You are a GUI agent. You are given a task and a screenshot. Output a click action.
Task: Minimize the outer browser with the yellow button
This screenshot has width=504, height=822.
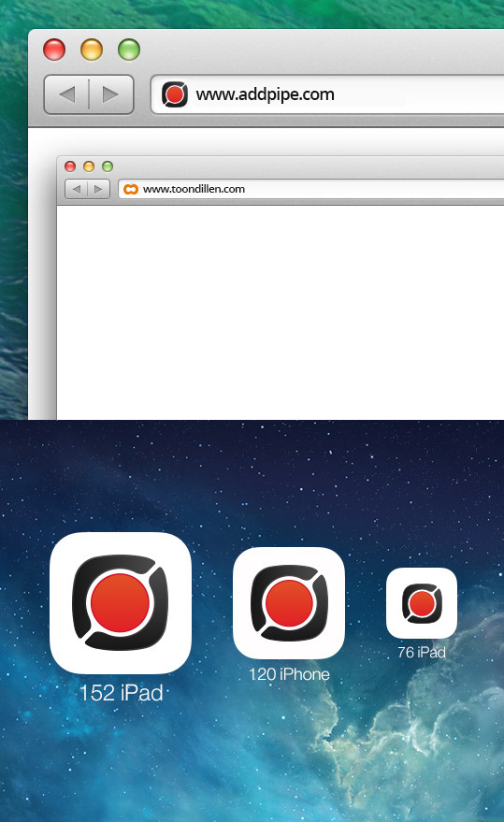[x=92, y=50]
